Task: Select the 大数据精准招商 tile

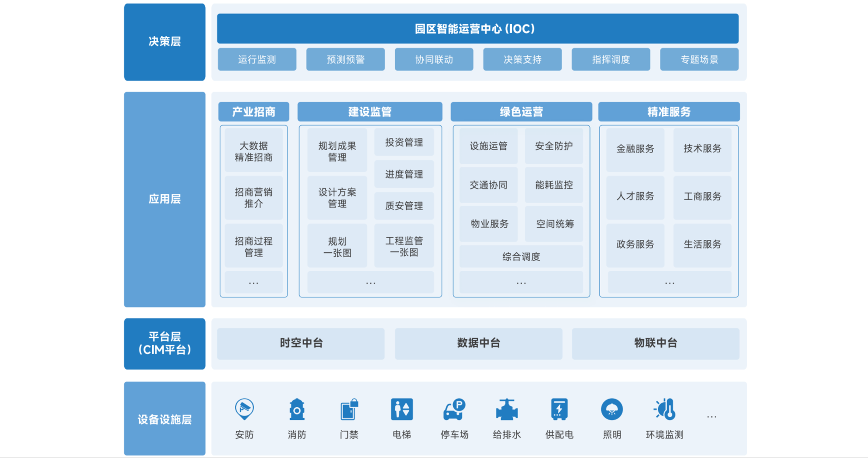Action: [253, 151]
